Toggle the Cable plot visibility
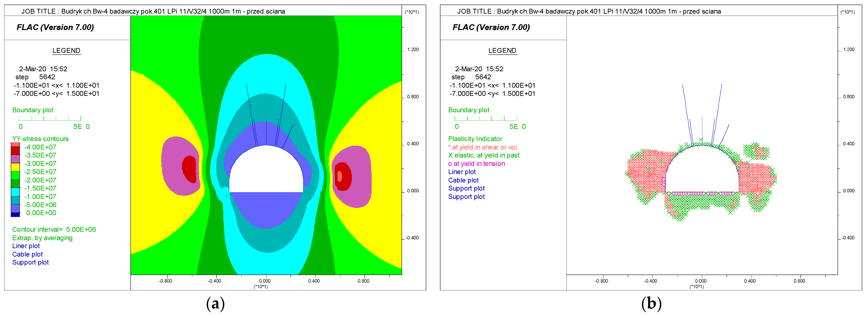The image size is (868, 318). 27,254
